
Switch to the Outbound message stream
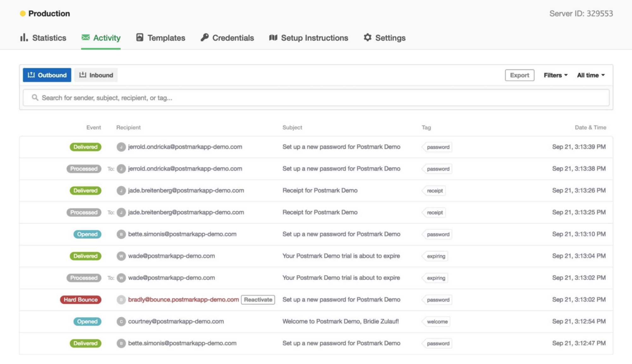click(47, 75)
